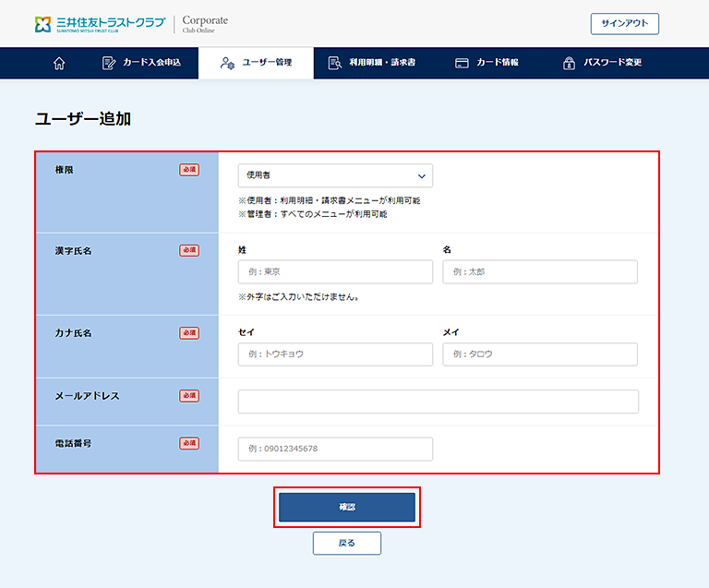This screenshot has width=709, height=588.
Task: Click the カード情報 card icon
Action: (462, 63)
